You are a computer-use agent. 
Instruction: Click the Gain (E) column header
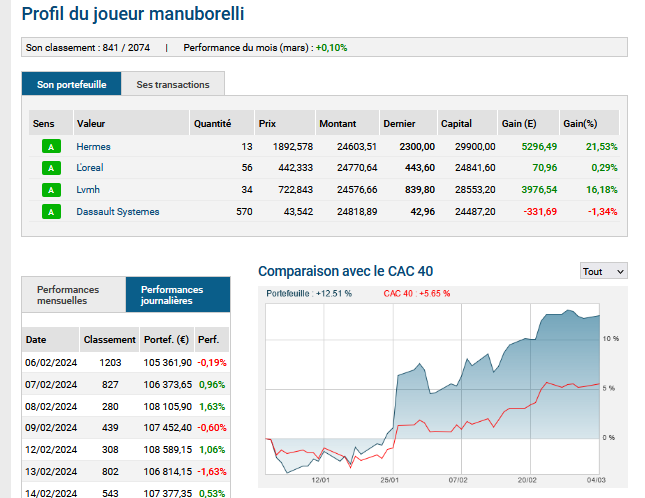pyautogui.click(x=528, y=123)
